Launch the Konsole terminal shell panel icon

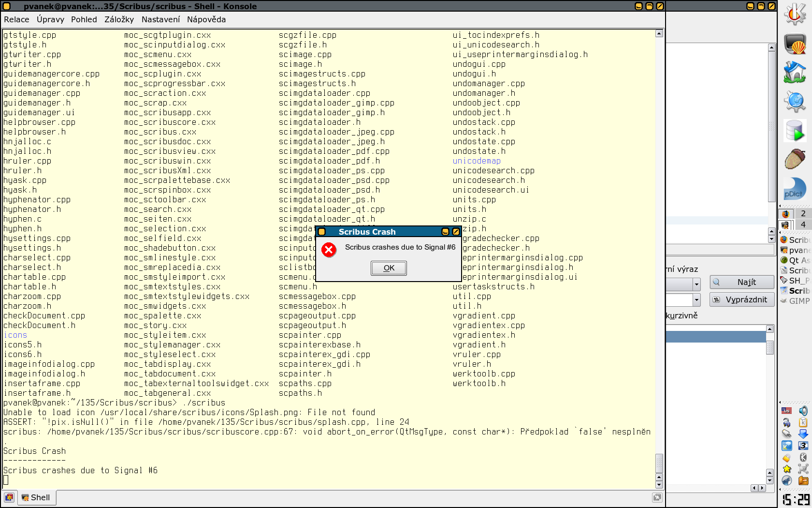795,44
